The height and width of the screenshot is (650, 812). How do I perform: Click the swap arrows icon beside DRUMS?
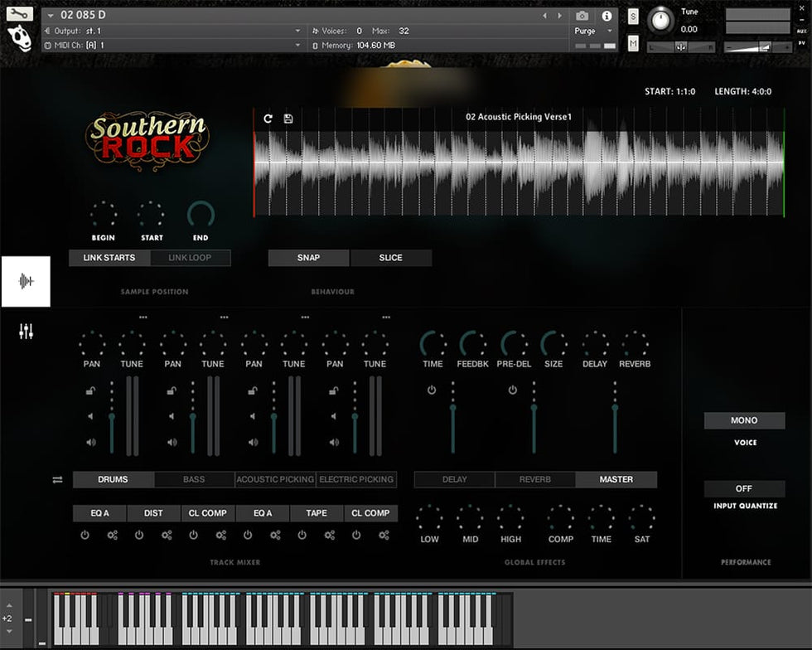(x=57, y=480)
